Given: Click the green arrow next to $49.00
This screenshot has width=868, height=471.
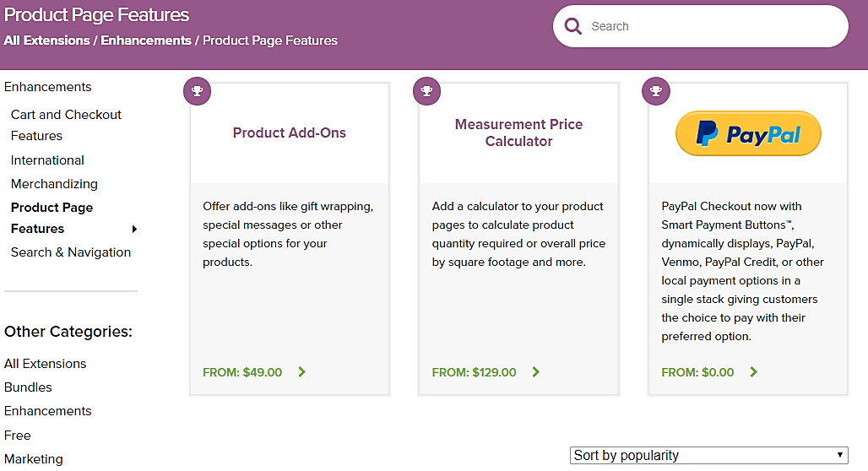Looking at the screenshot, I should tap(302, 372).
